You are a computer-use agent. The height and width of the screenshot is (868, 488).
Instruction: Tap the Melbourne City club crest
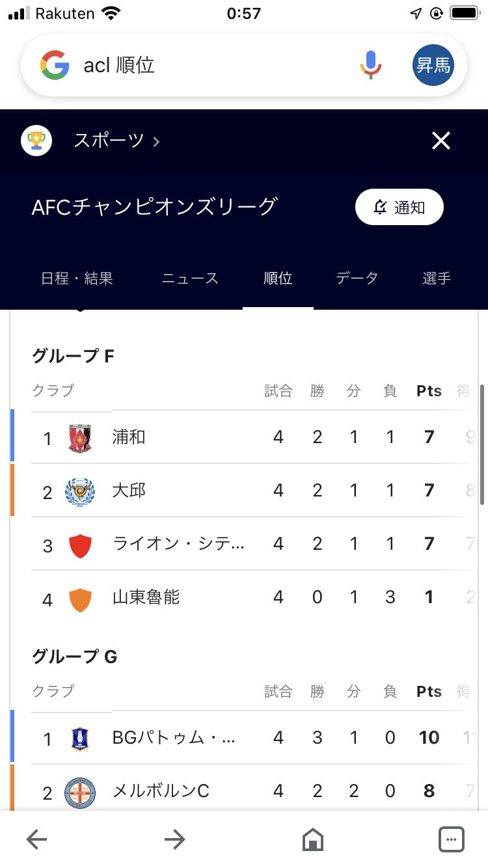[x=80, y=793]
